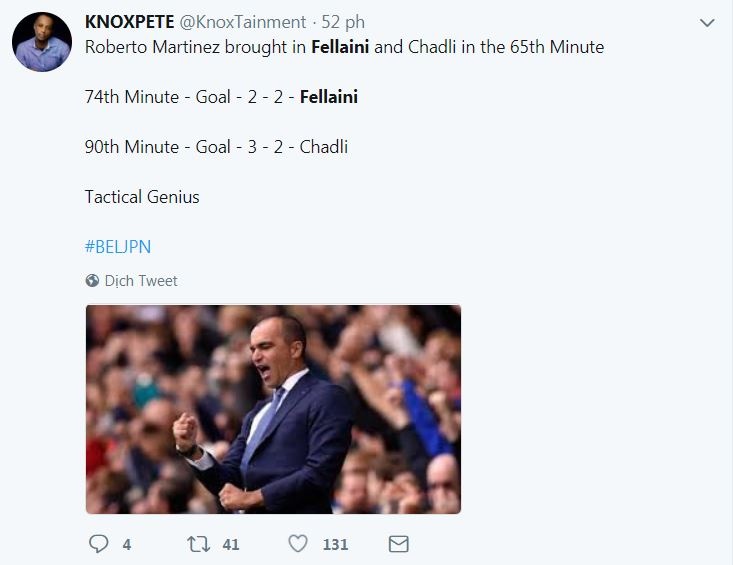Like the tweet with heart icon
The image size is (733, 565).
coord(297,544)
